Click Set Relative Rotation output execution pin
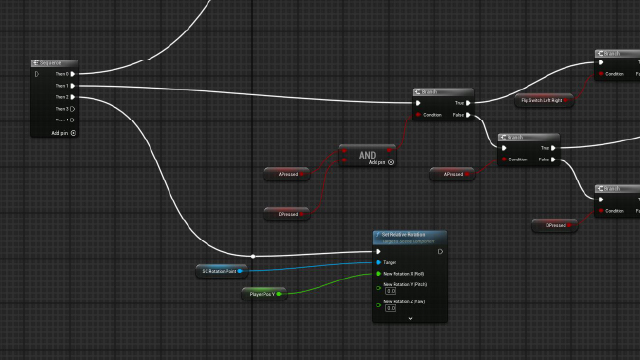This screenshot has height=360, width=640. tap(440, 251)
